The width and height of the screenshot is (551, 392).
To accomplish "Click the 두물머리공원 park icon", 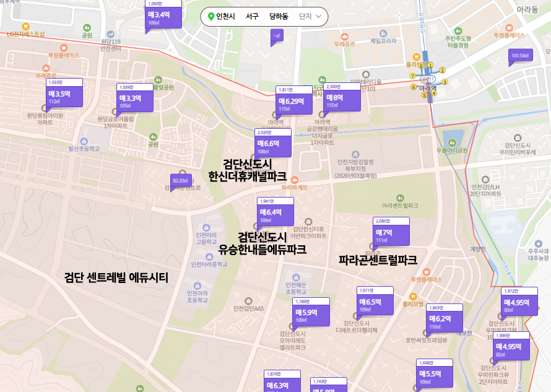I will click(452, 142).
